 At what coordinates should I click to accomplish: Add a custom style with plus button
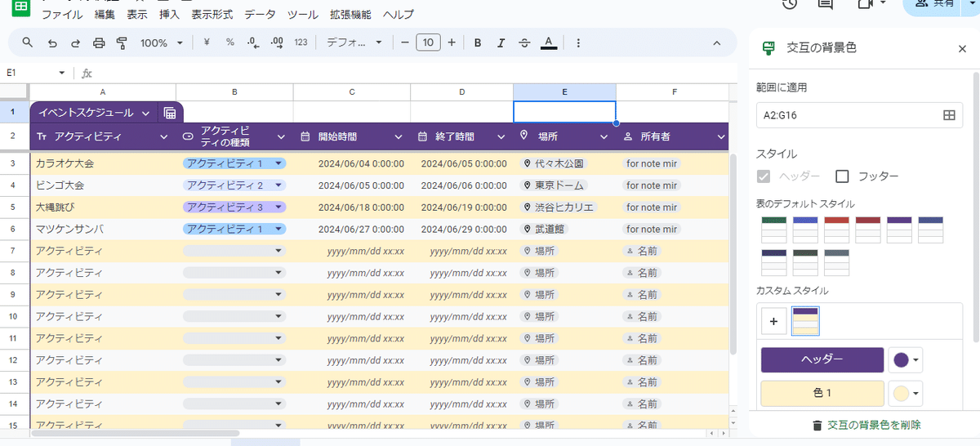click(773, 321)
